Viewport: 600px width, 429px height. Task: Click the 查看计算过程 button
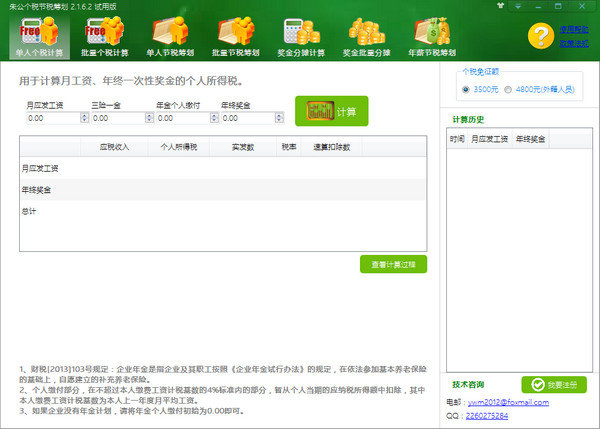(x=393, y=264)
